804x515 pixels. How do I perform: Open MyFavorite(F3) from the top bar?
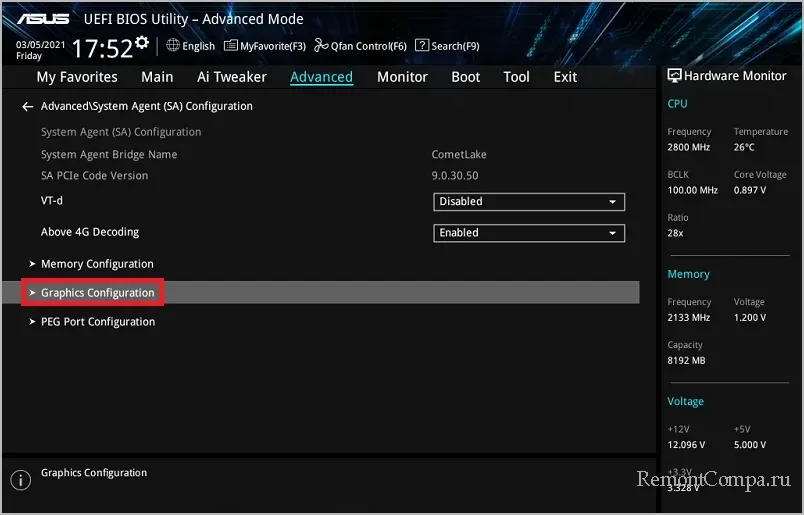[x=265, y=45]
